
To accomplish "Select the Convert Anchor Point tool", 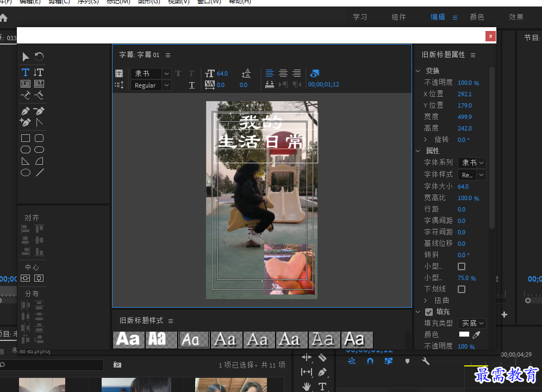I will (x=39, y=122).
